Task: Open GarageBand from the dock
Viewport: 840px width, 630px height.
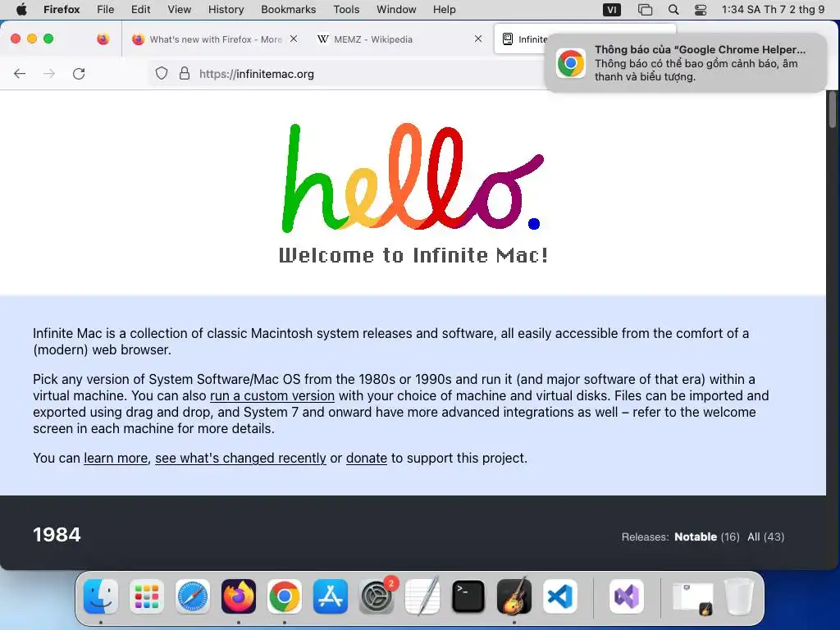Action: pyautogui.click(x=514, y=596)
